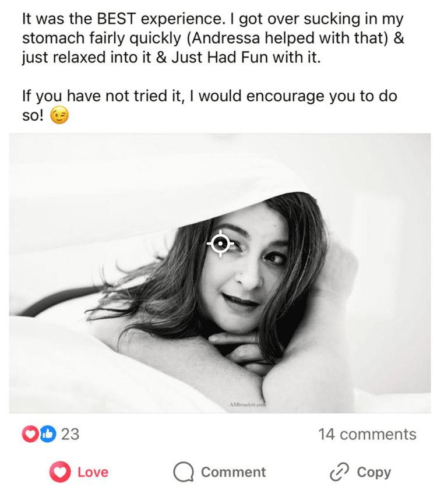The height and width of the screenshot is (504, 444).
Task: Open the 14 comments link
Action: click(x=367, y=434)
